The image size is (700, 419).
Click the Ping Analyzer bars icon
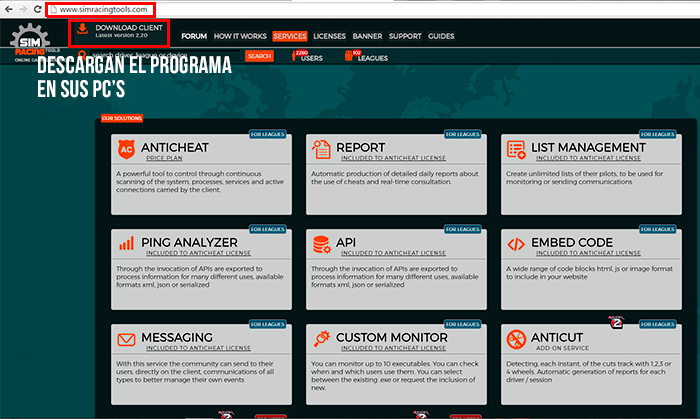pos(126,243)
